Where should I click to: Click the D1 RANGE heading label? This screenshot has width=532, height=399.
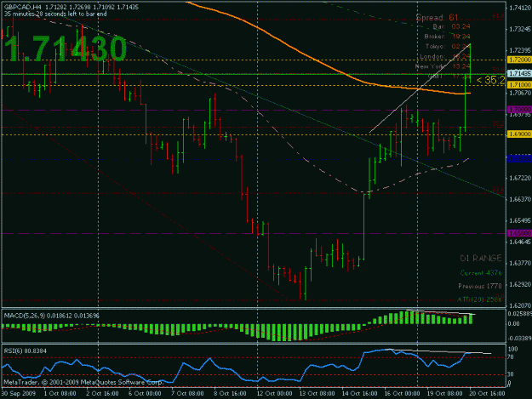coord(480,259)
